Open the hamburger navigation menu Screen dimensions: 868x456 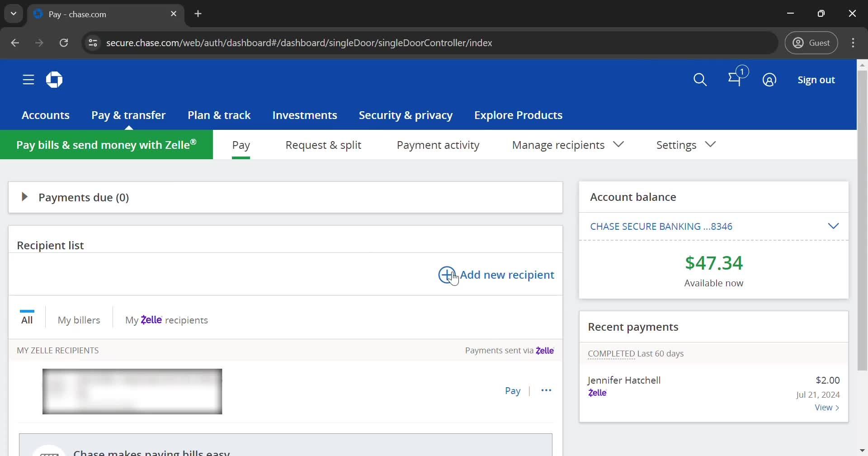coord(28,80)
